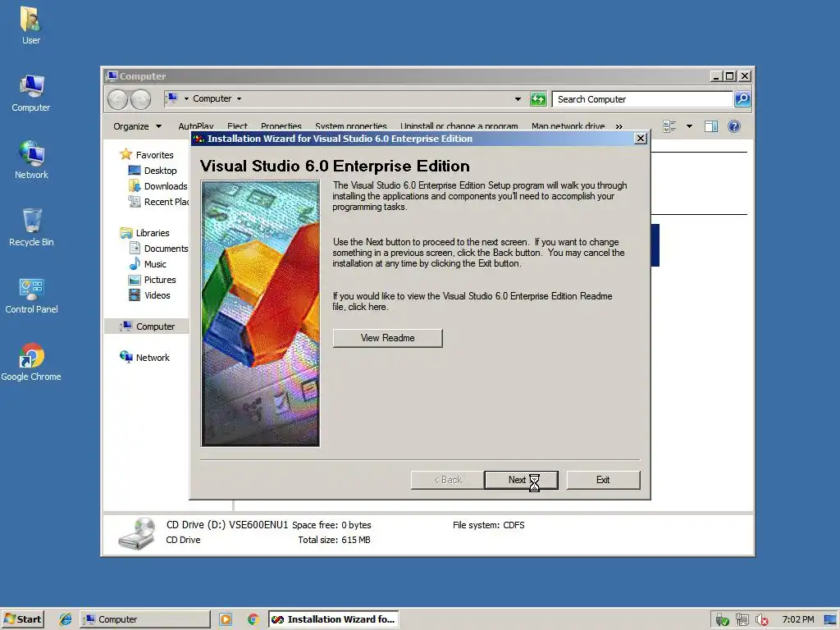The height and width of the screenshot is (630, 840).
Task: Click the disabled Back button in the wizard
Action: (447, 480)
